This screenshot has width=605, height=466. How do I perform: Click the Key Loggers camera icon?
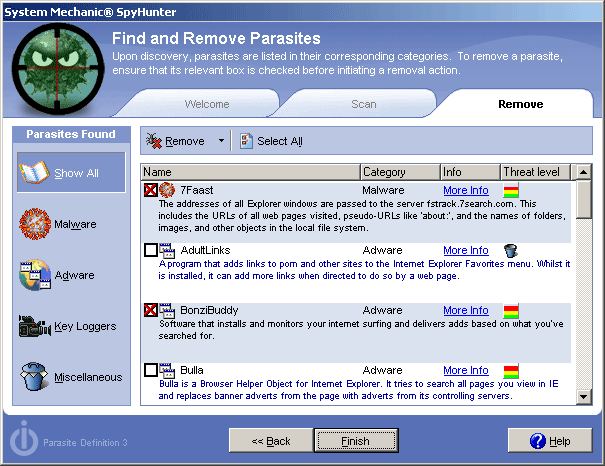(35, 326)
